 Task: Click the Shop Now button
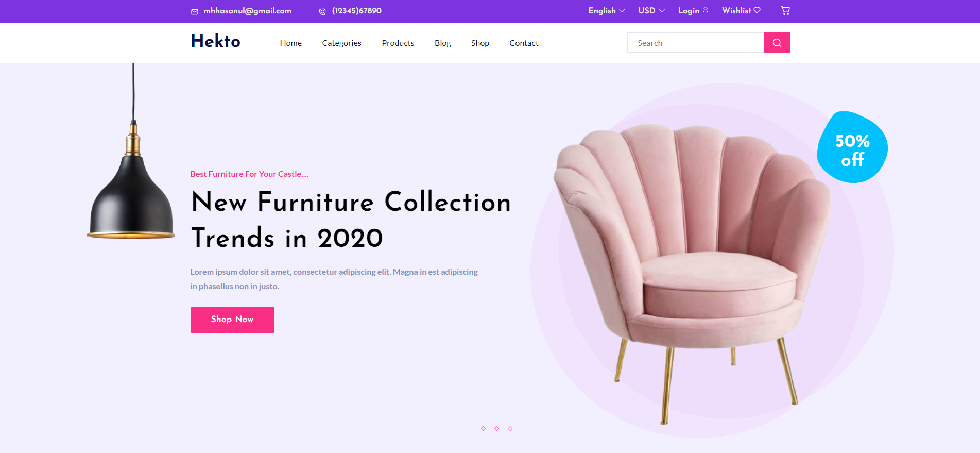tap(232, 320)
